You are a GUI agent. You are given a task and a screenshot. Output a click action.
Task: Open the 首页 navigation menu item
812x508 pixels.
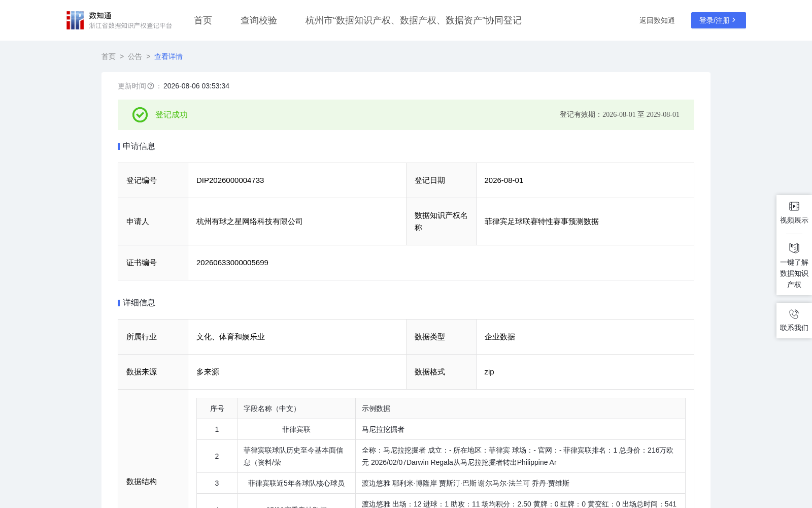(203, 20)
